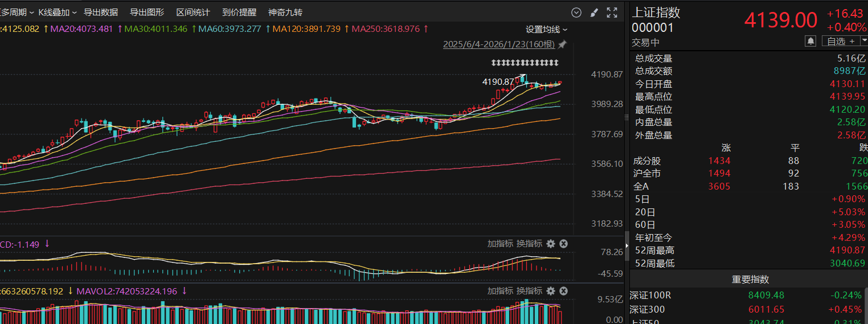868x324 pixels.
Task: Open 区间统计 tool
Action: [x=193, y=12]
